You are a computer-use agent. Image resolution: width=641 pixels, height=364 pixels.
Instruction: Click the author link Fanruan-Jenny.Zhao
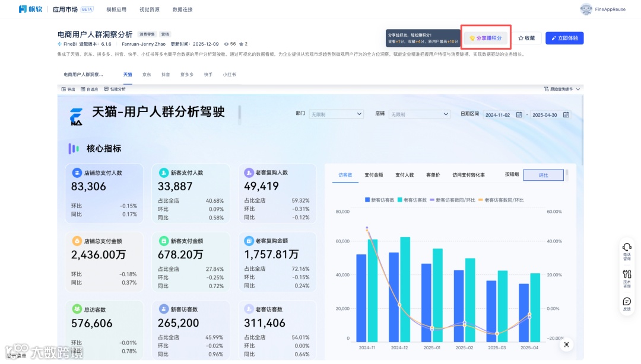(x=144, y=44)
